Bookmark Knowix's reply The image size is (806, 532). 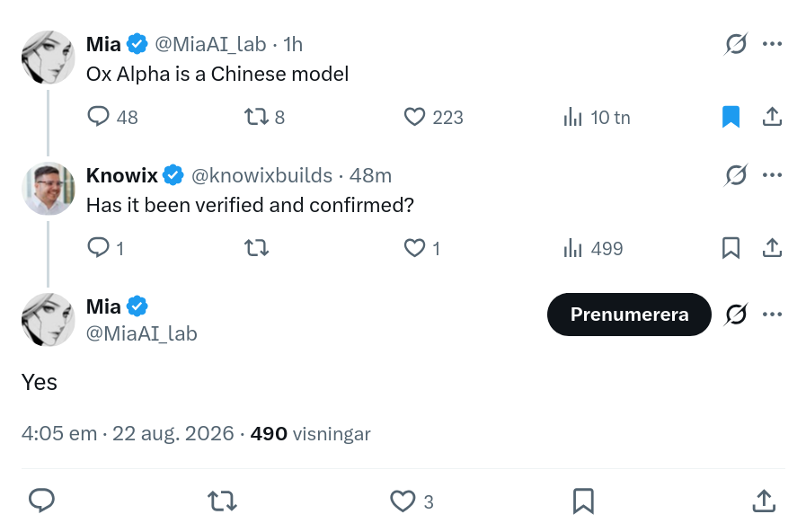731,248
